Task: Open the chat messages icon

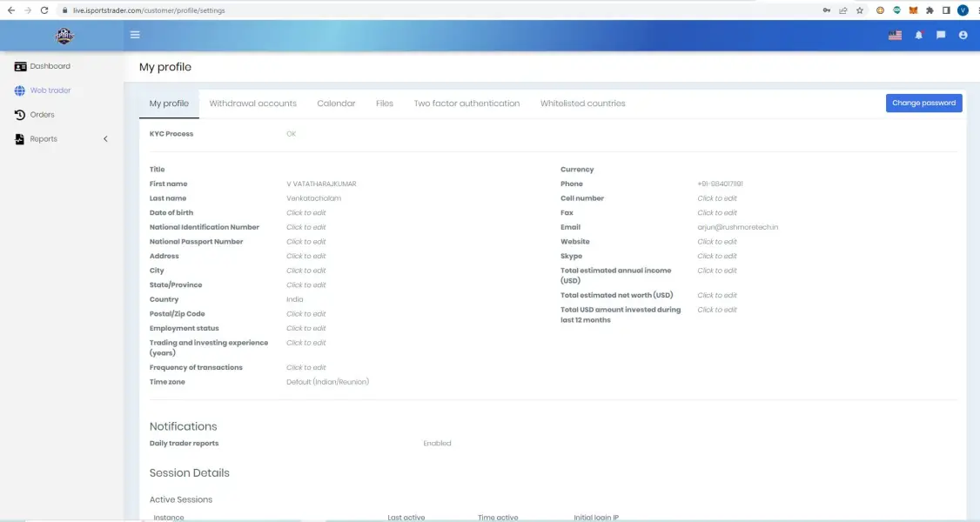Action: click(941, 36)
